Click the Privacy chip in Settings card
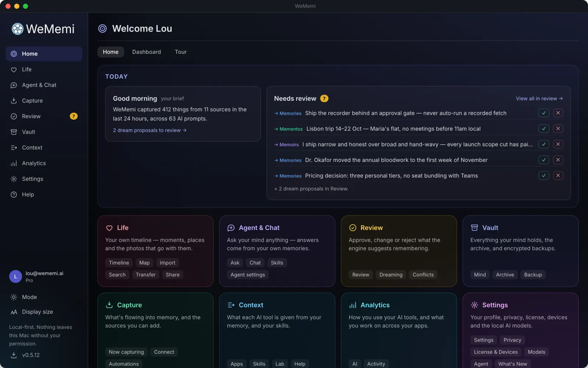Image resolution: width=588 pixels, height=368 pixels. click(x=512, y=340)
